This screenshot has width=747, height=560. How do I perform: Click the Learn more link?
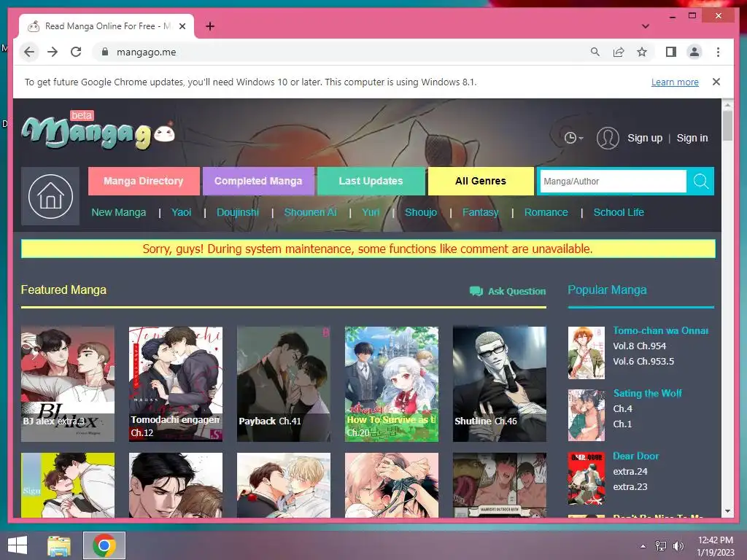675,82
